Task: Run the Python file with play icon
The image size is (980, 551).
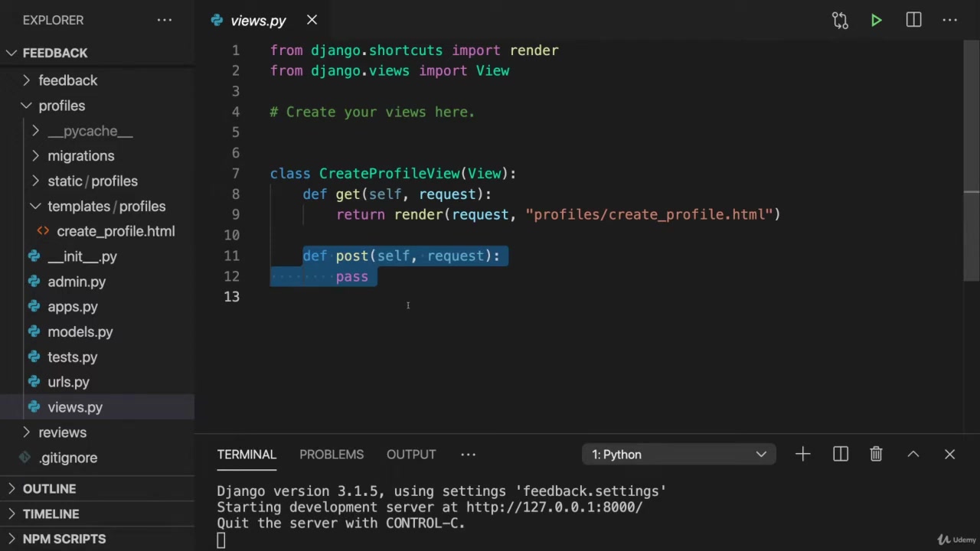Action: click(x=876, y=21)
